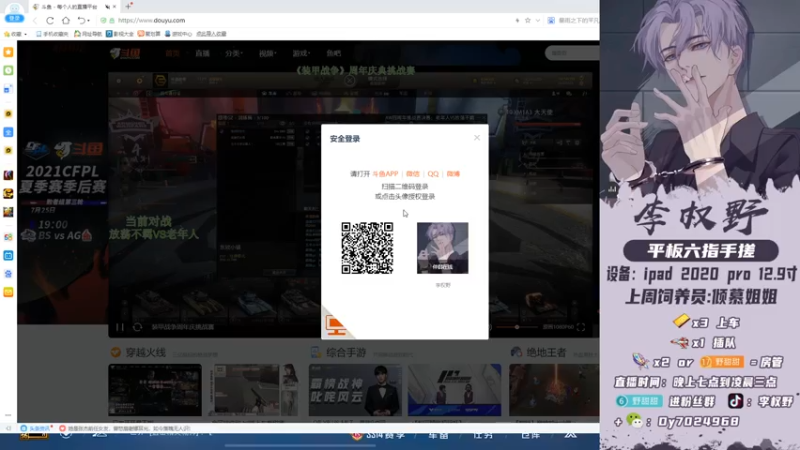
Task: Click the lightning speed-mode icon in address bar
Action: point(517,20)
